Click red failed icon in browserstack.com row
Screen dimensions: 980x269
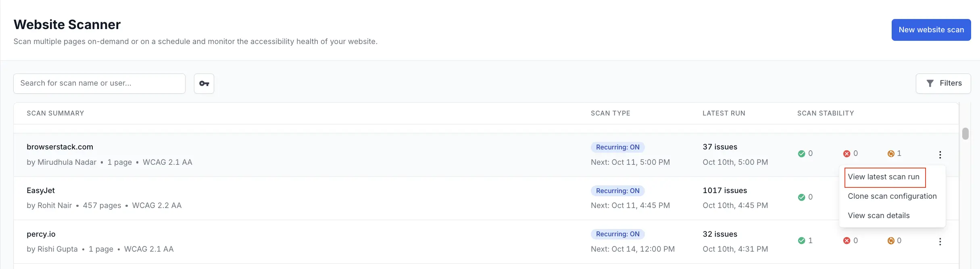[x=847, y=154]
